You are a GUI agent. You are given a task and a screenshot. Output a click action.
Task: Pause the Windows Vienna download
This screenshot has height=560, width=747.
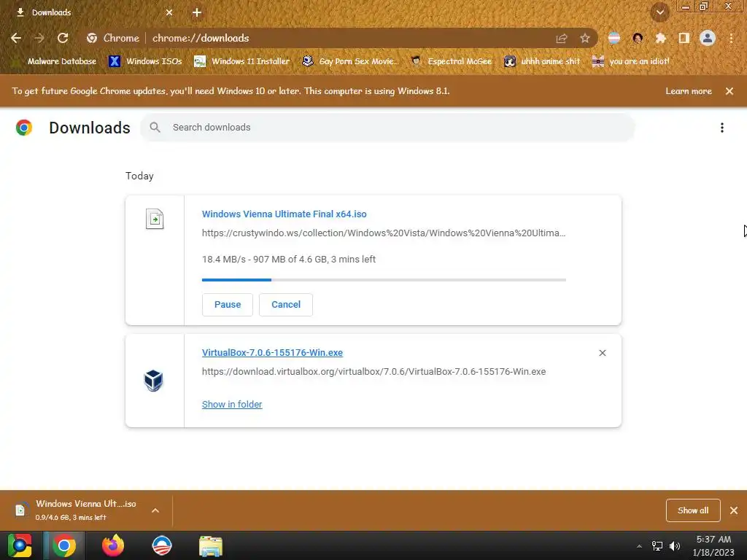pos(228,305)
